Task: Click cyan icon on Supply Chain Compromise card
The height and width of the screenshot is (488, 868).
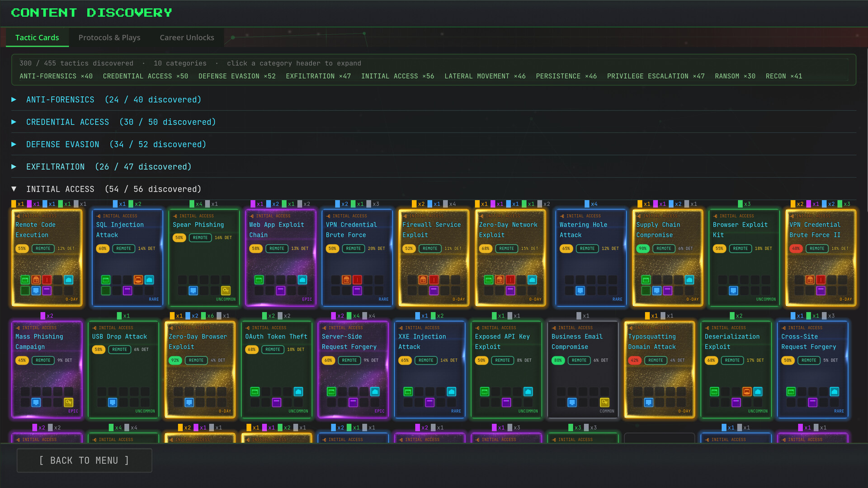Action: click(689, 280)
